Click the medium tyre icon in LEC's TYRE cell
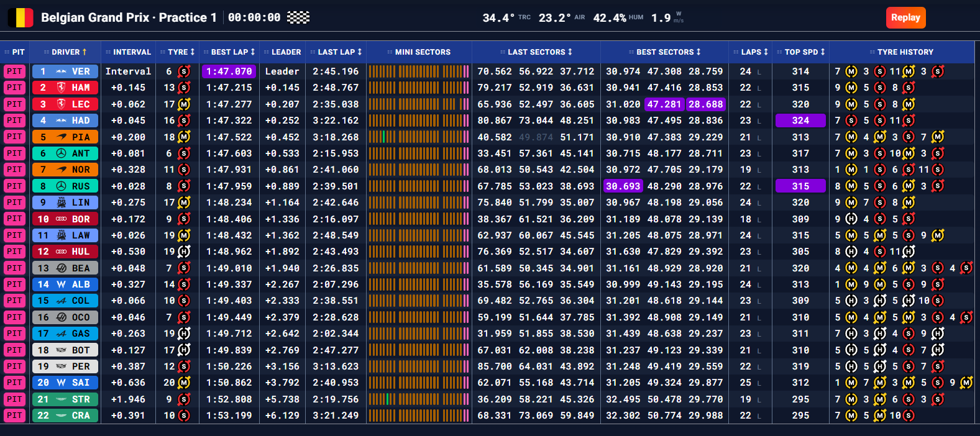Image resolution: width=980 pixels, height=436 pixels. pyautogui.click(x=184, y=104)
